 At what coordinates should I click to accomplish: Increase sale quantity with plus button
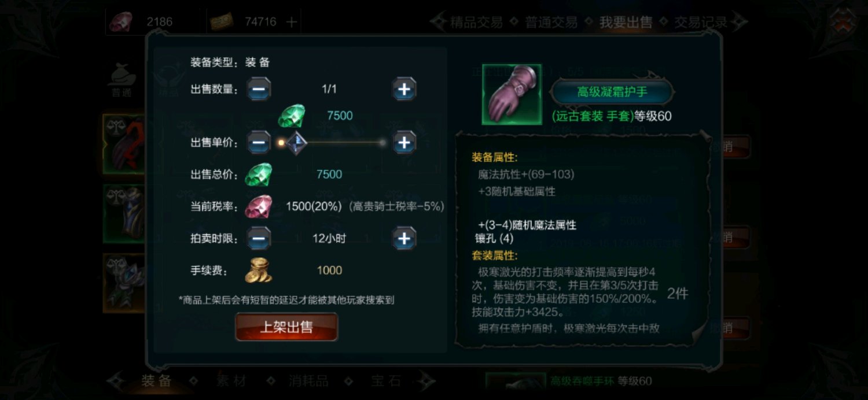coord(404,90)
